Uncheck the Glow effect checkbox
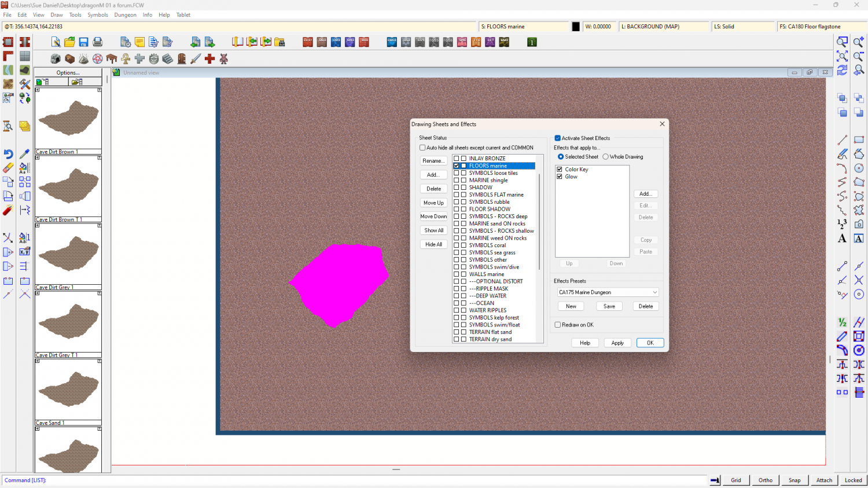868x488 pixels. pos(560,177)
